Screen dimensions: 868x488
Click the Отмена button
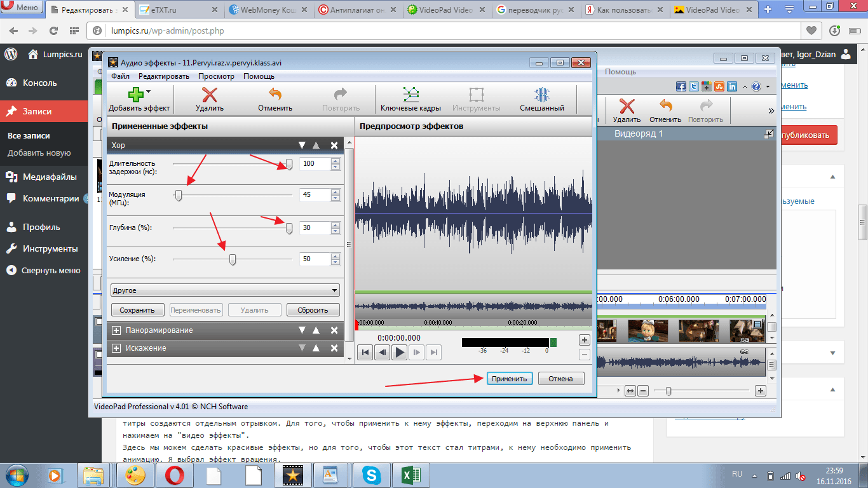(561, 379)
